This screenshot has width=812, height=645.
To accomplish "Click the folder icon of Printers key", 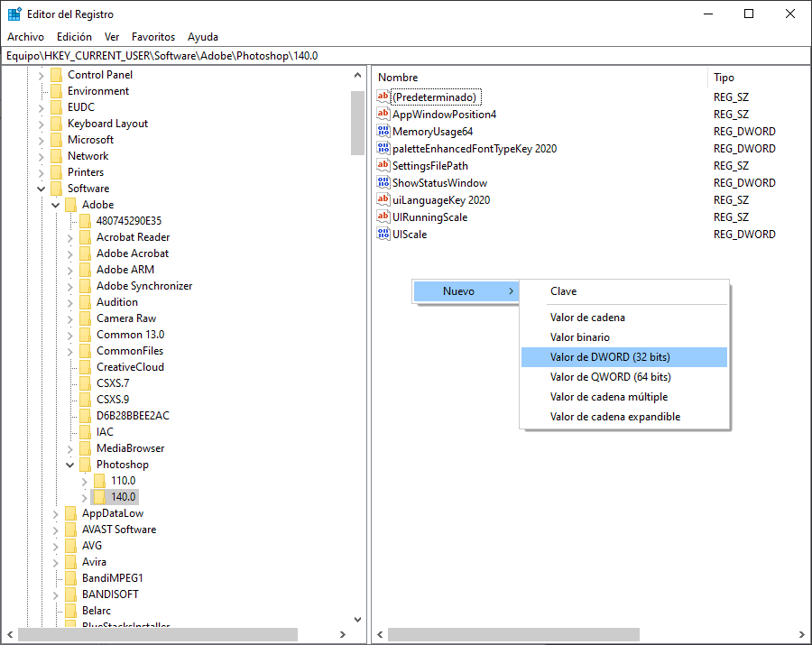I will (x=57, y=172).
